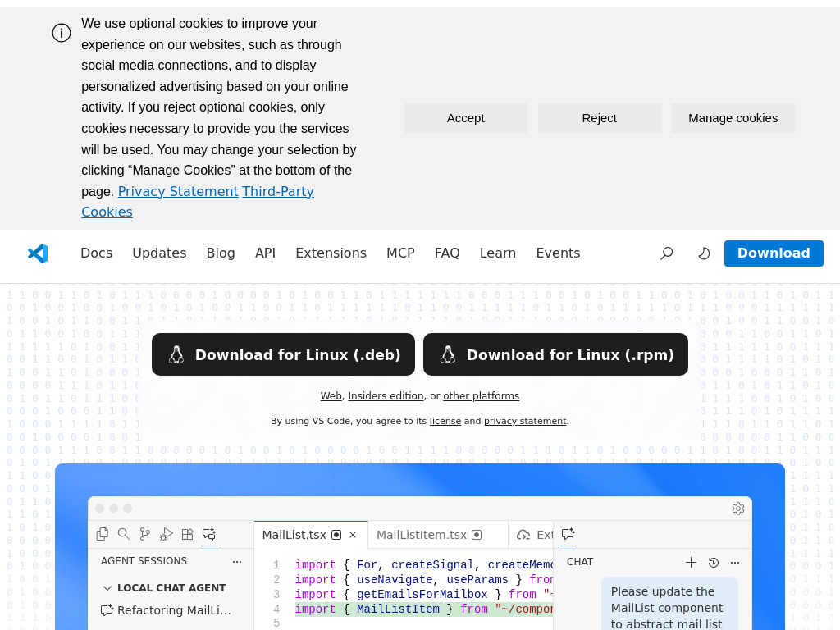Click the settings gear in editor window
Viewport: 840px width, 630px height.
738,509
